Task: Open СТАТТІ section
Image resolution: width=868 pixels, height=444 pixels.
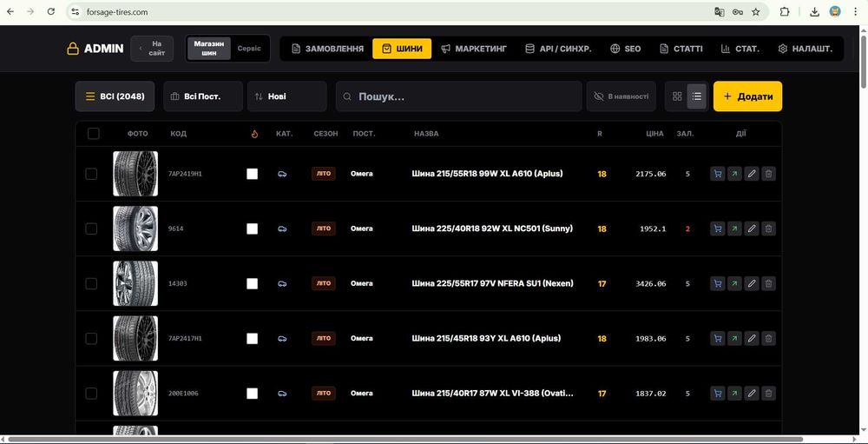Action: (x=681, y=49)
